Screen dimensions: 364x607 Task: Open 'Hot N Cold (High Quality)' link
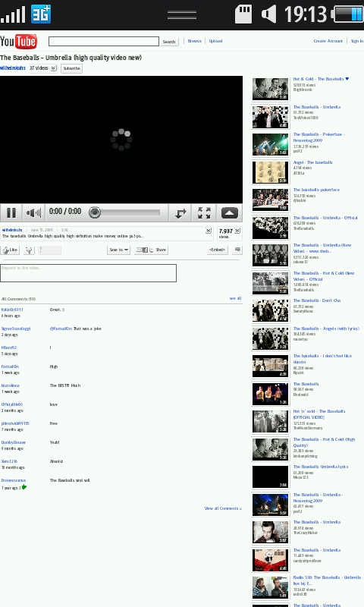(324, 442)
